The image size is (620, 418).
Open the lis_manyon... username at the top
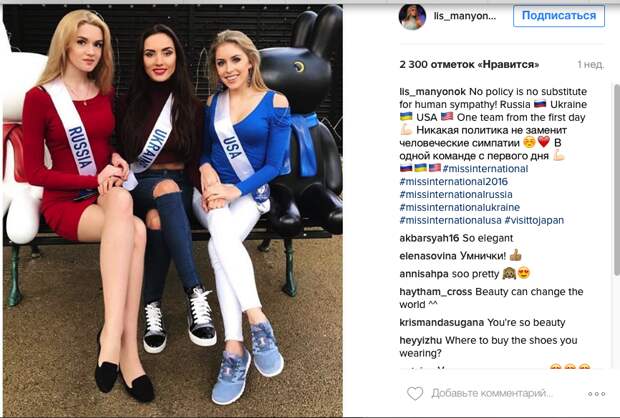[x=465, y=16]
